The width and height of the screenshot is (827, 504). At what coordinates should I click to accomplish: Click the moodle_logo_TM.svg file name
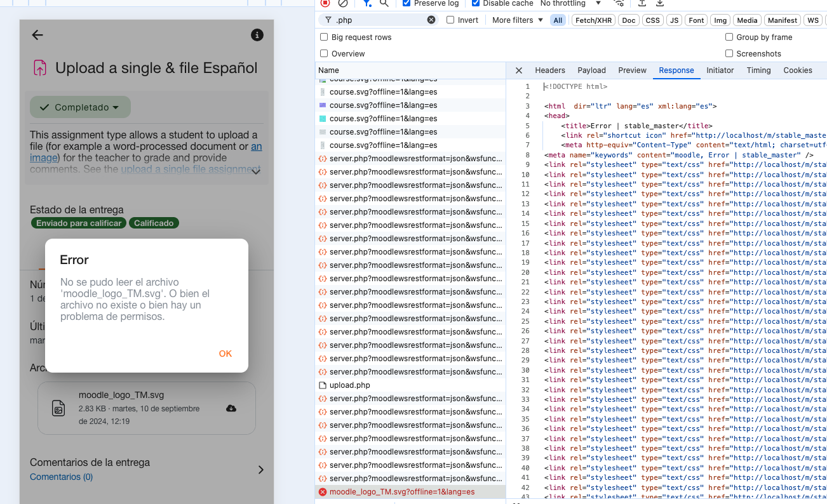coord(121,395)
